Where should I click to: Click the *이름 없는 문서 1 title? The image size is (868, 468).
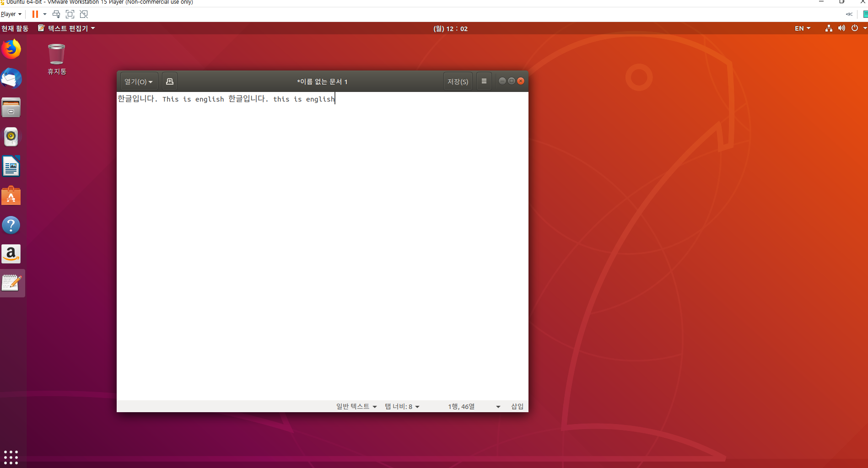(322, 81)
